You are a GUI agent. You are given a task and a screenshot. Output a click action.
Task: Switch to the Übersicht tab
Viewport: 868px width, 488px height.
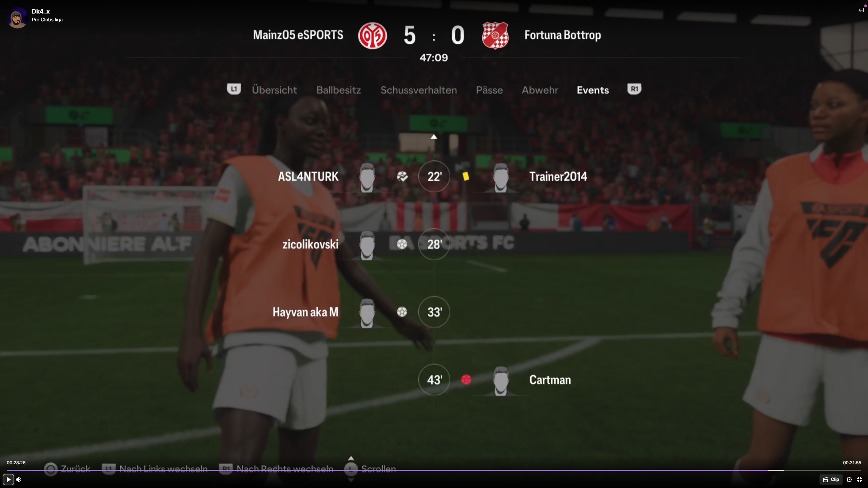274,90
